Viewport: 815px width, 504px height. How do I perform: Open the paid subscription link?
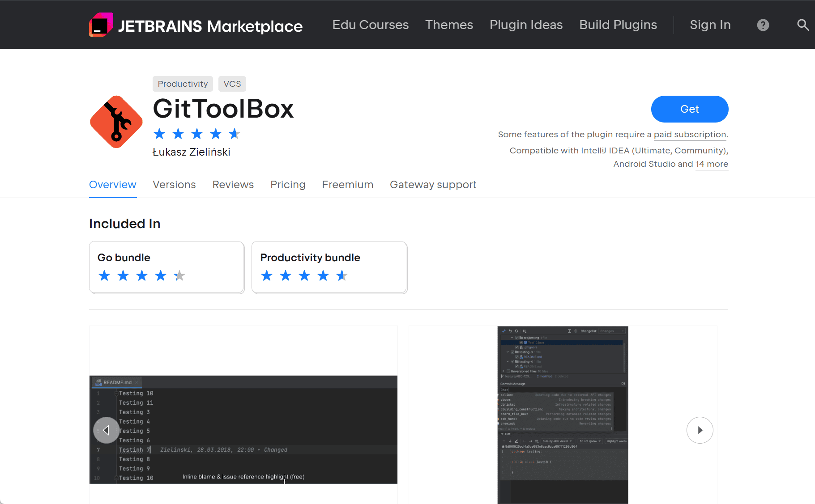pyautogui.click(x=690, y=134)
